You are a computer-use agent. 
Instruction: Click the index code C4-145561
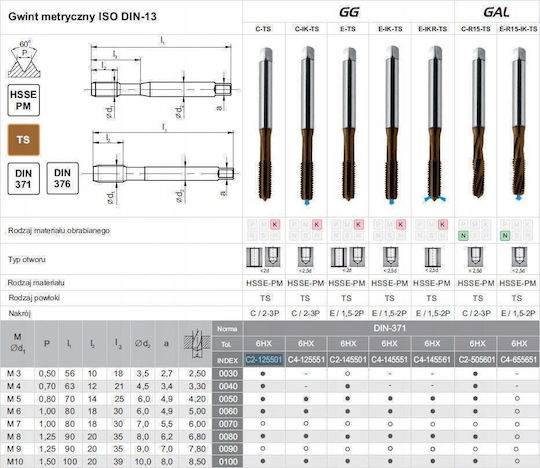pos(432,360)
